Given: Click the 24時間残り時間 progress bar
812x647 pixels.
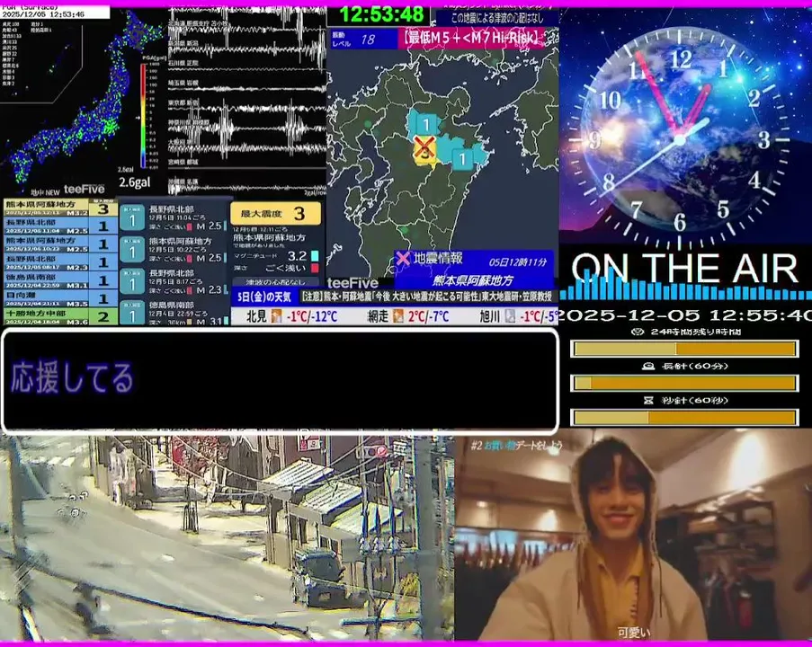Looking at the screenshot, I should coord(684,349).
